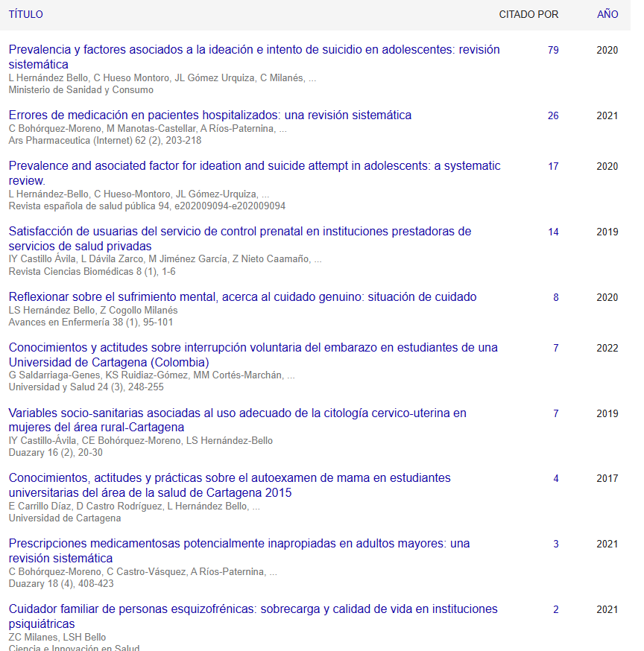
Task: Sort publications by the TÍTULO column header
Action: coord(25,14)
